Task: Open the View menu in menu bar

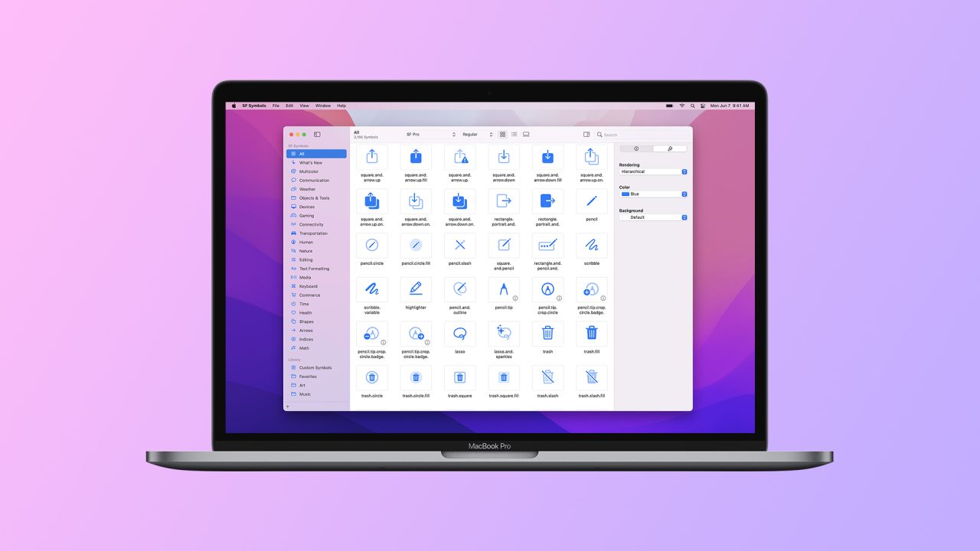Action: (x=304, y=106)
